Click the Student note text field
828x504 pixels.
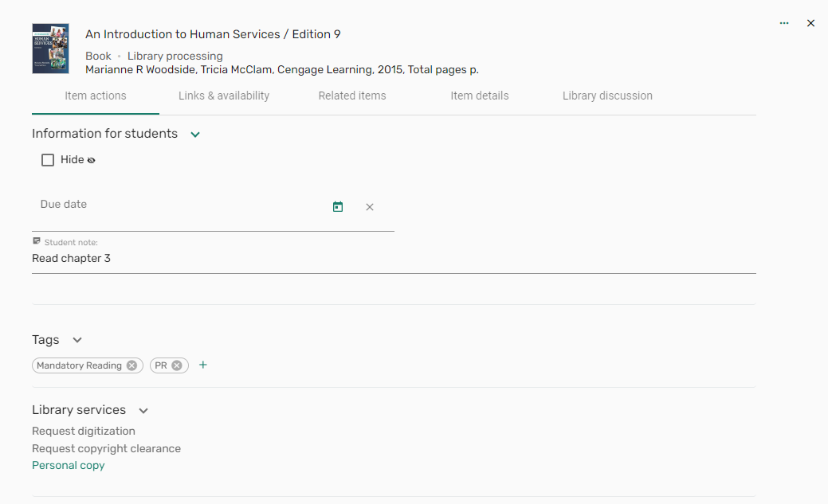pyautogui.click(x=394, y=259)
